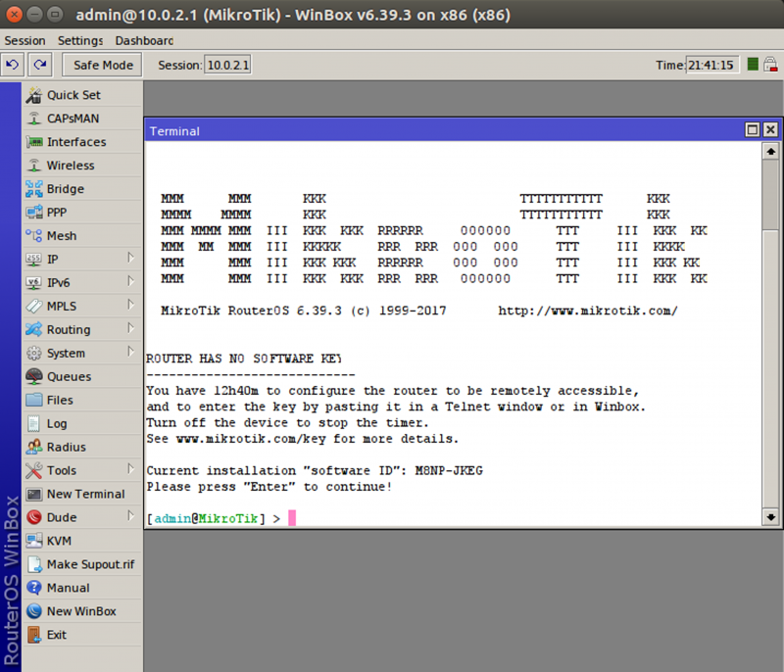Expand the System submenu arrow
784x672 pixels.
pyautogui.click(x=130, y=352)
